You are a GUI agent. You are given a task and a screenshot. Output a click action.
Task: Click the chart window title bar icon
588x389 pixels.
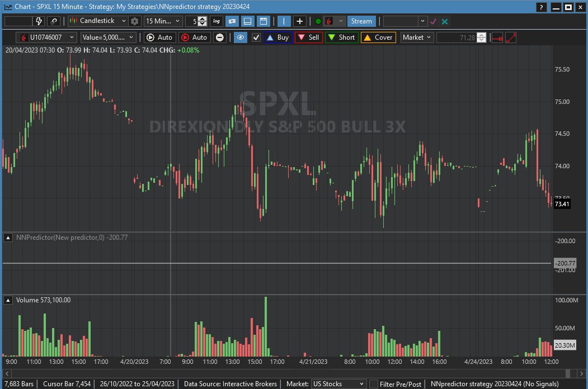click(x=8, y=7)
